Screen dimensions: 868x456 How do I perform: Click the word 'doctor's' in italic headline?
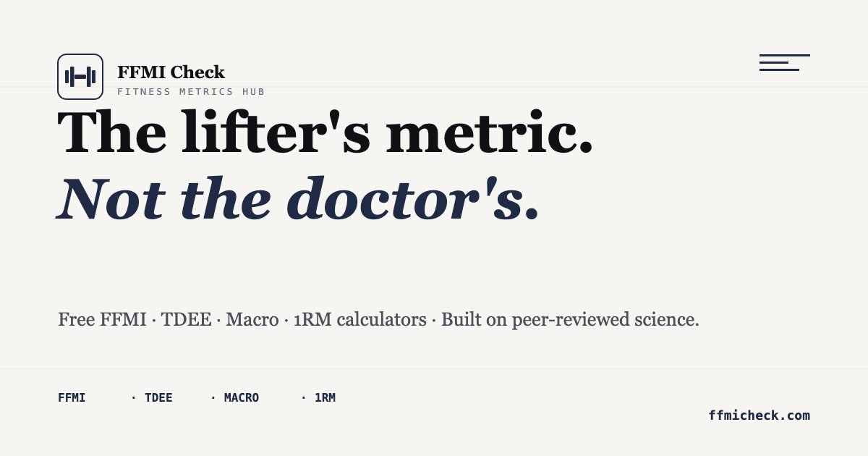[404, 198]
